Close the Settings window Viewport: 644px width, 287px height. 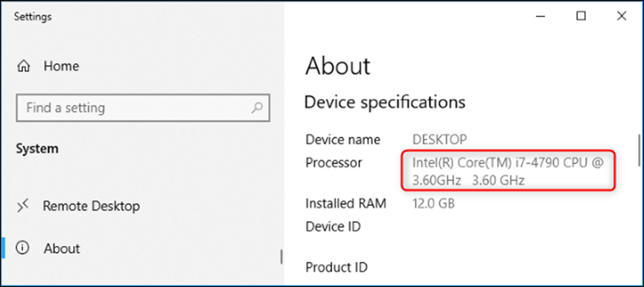(x=622, y=16)
